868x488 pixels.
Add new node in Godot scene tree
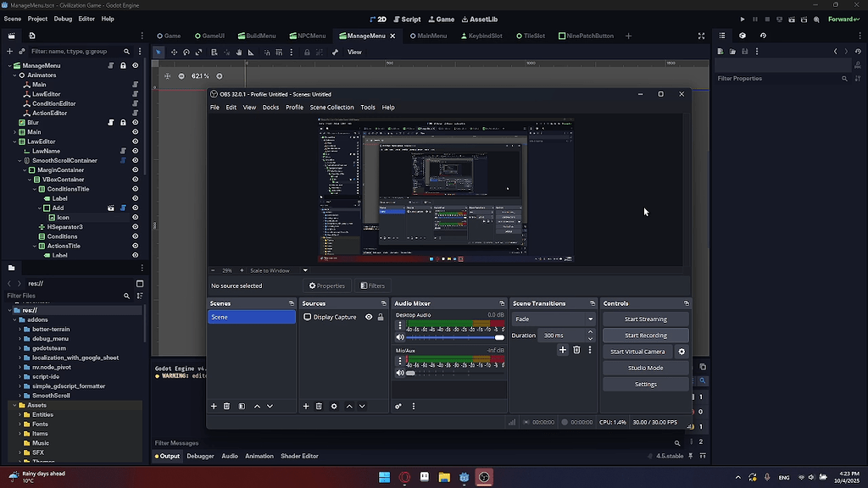pyautogui.click(x=9, y=52)
